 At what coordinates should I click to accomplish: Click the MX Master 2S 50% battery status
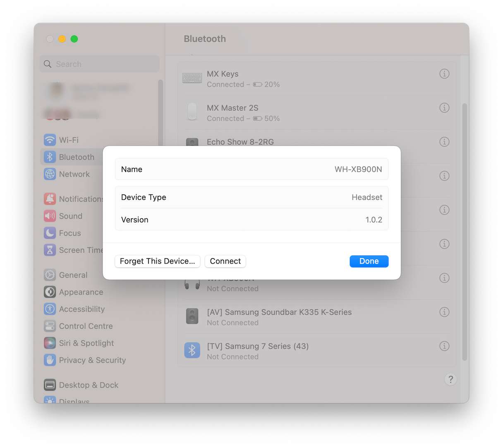[x=266, y=118]
